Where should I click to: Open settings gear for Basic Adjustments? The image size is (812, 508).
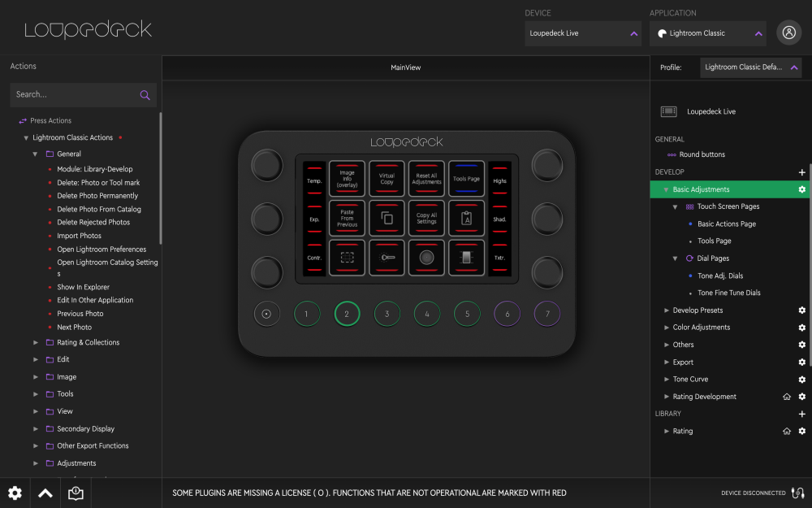pyautogui.click(x=801, y=189)
